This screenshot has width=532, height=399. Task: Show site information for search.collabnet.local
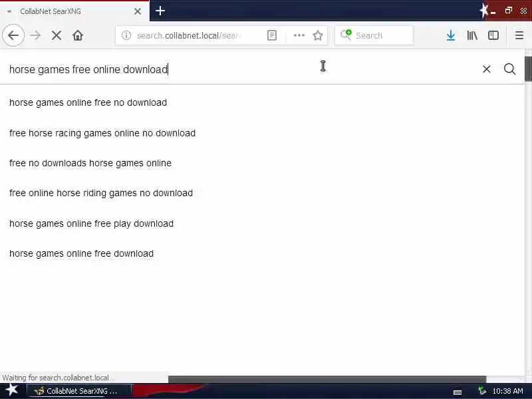point(126,35)
